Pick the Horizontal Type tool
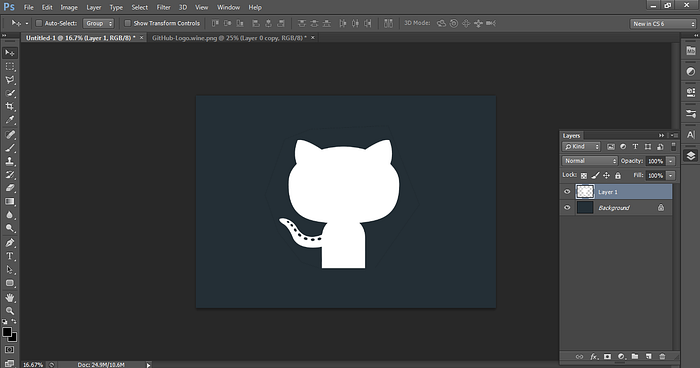Screen dimensions: 700x368 (x=9, y=256)
